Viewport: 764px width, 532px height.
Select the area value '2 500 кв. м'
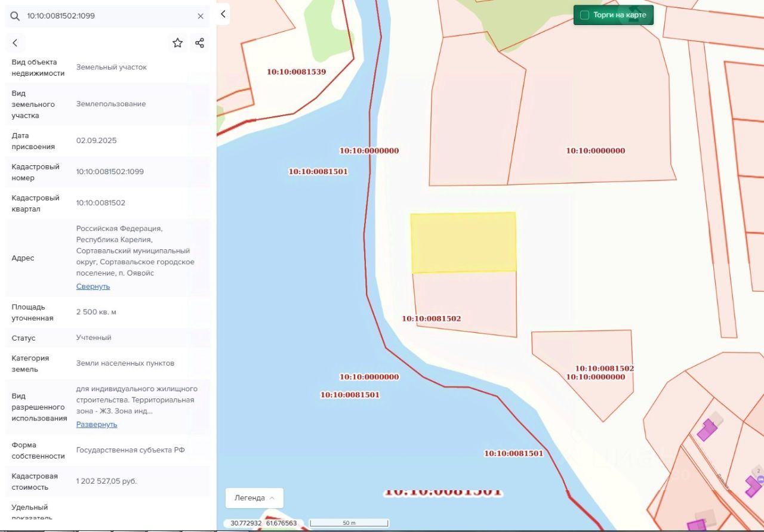96,313
